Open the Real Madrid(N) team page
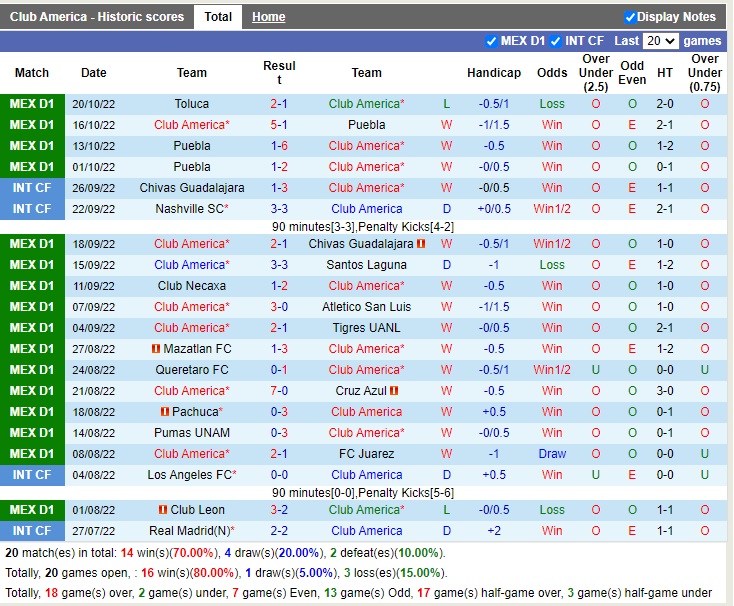Viewport: 734px width, 606px height. click(x=192, y=531)
